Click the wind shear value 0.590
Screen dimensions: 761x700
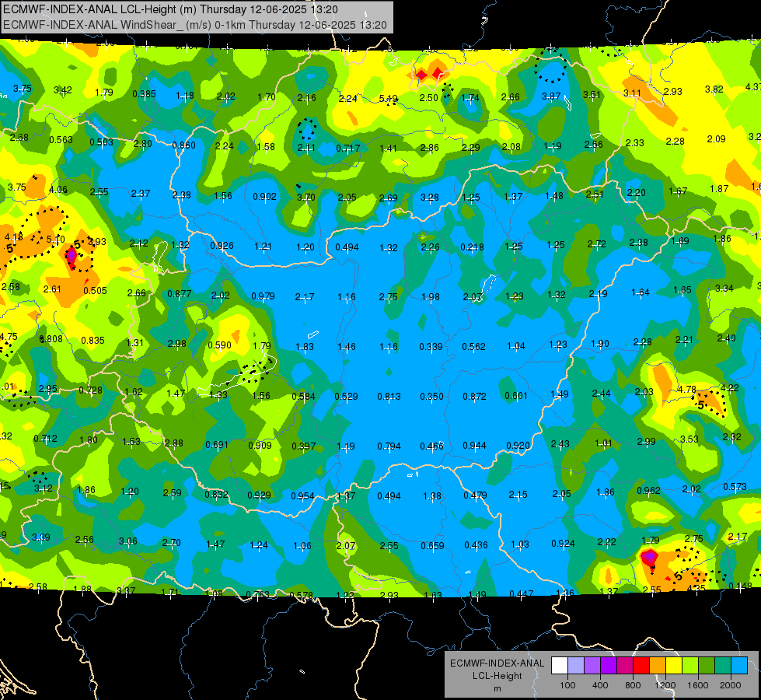pos(219,345)
